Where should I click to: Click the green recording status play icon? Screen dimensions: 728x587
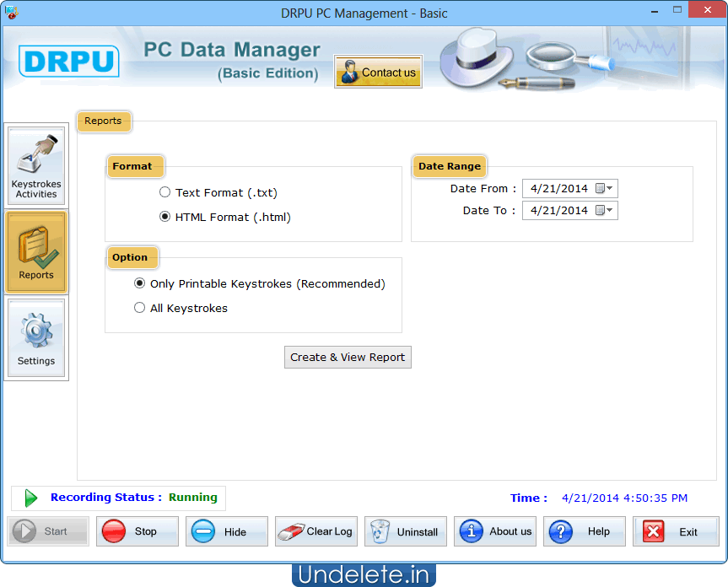click(x=31, y=498)
